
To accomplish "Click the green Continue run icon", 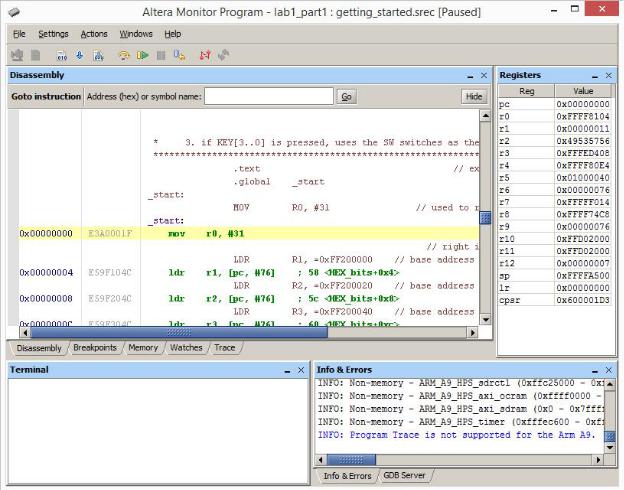I will (142, 55).
